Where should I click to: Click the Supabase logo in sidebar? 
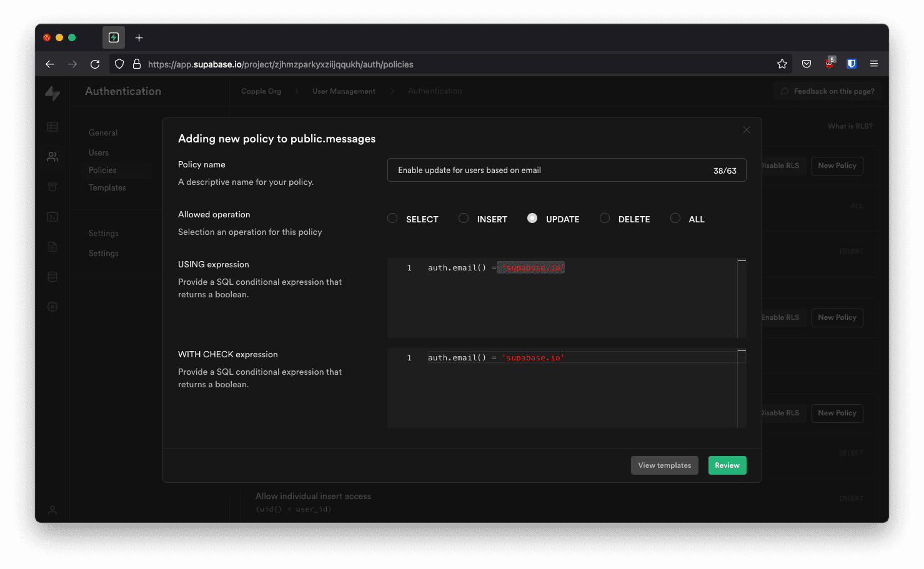click(x=52, y=93)
